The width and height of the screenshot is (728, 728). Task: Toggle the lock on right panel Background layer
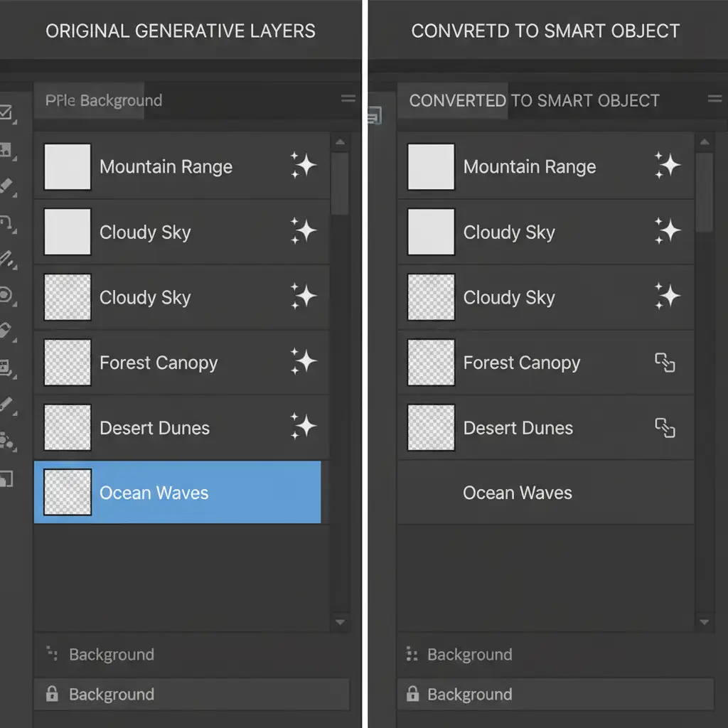coord(412,695)
